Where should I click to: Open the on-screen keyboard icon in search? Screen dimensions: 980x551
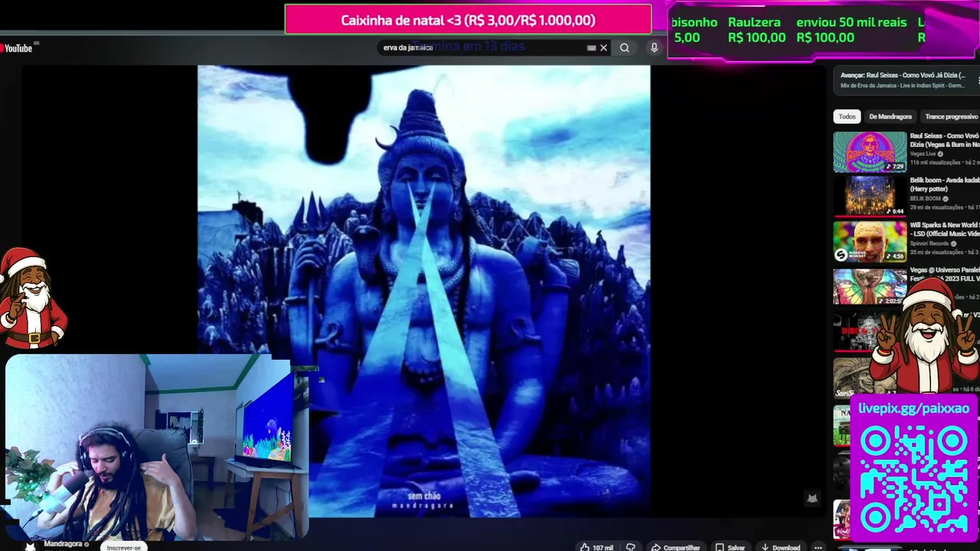(591, 47)
